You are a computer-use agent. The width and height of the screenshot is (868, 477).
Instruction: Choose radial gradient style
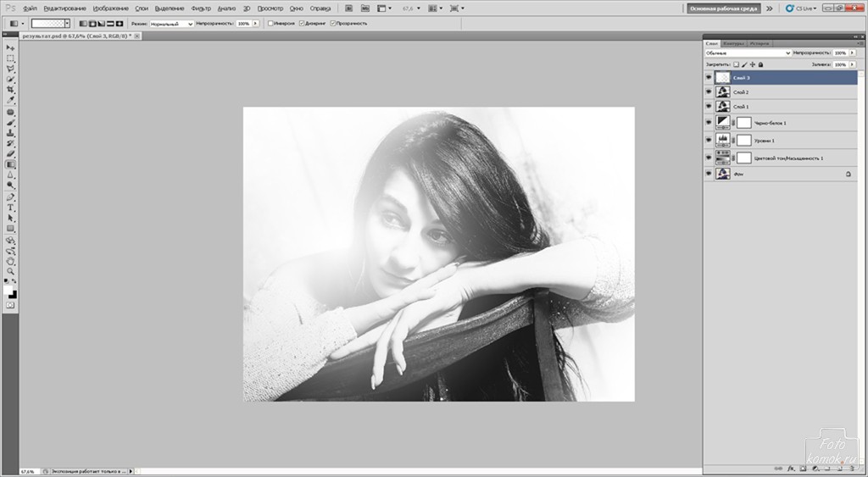tap(92, 24)
